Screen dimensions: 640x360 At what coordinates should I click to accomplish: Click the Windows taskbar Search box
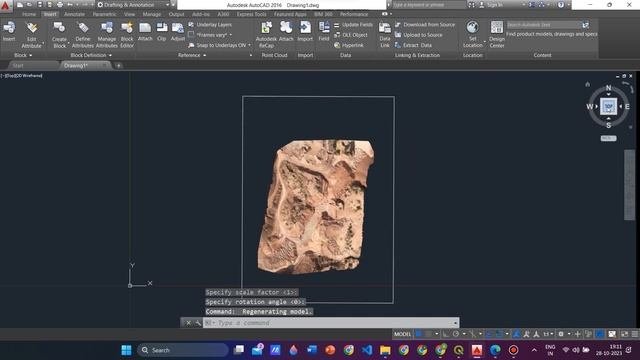point(183,350)
